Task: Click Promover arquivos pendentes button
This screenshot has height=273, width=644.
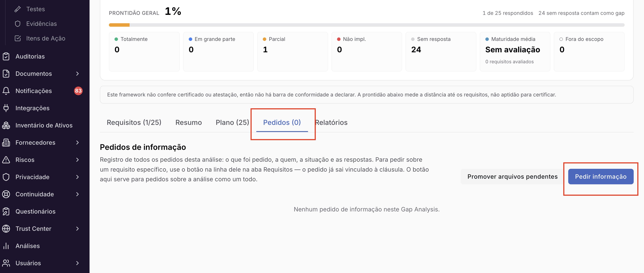Action: click(x=512, y=177)
